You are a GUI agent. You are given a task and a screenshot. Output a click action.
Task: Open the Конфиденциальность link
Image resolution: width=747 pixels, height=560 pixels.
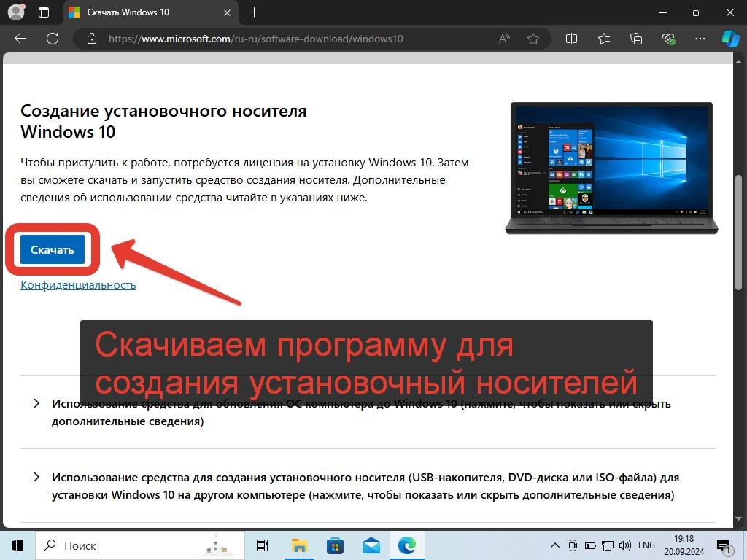(77, 284)
